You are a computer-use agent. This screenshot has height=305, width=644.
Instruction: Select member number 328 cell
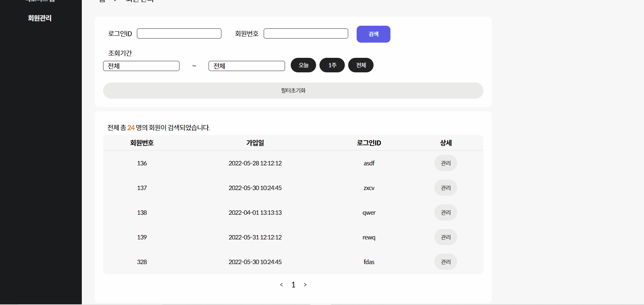pos(142,262)
